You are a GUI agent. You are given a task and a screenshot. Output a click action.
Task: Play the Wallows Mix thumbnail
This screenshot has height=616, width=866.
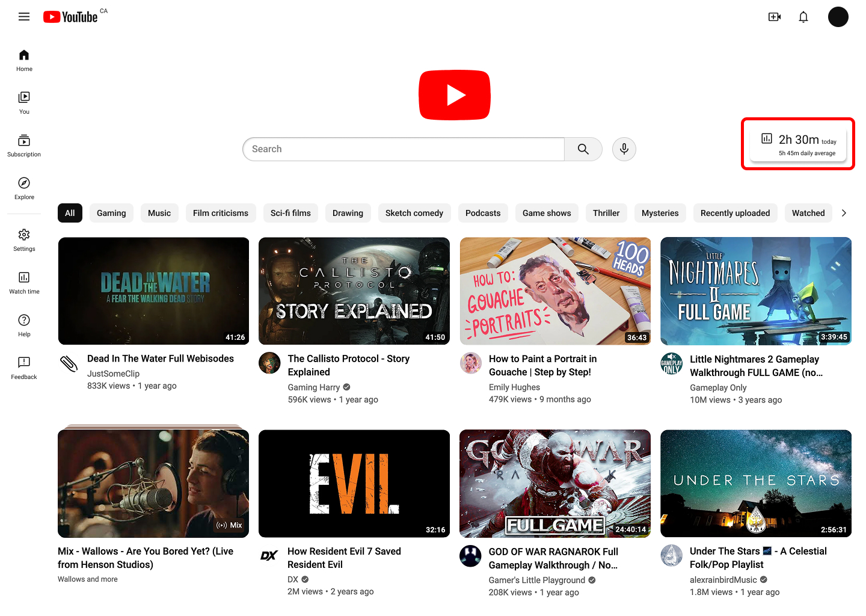click(x=153, y=484)
